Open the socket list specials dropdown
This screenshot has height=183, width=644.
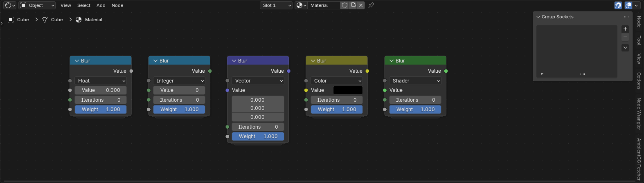625,48
